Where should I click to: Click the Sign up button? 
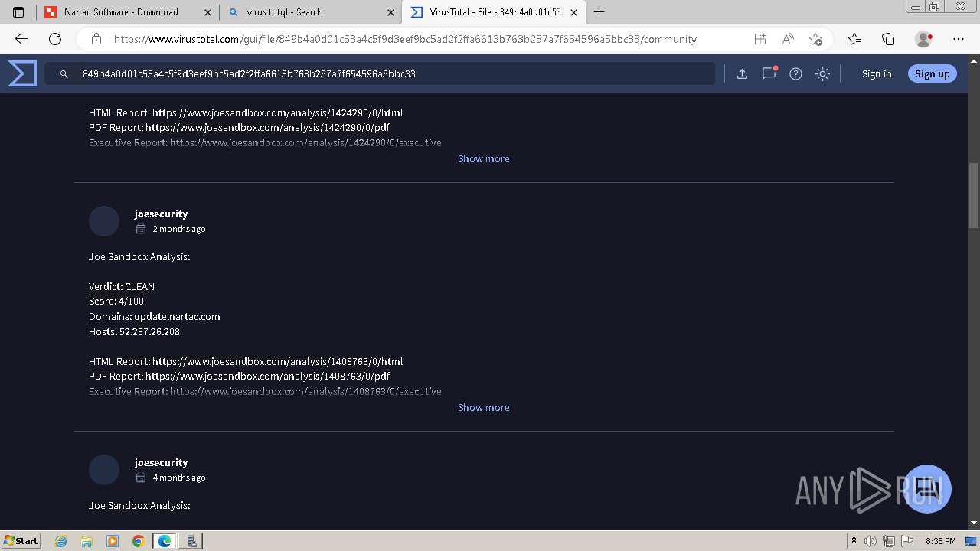pyautogui.click(x=932, y=73)
